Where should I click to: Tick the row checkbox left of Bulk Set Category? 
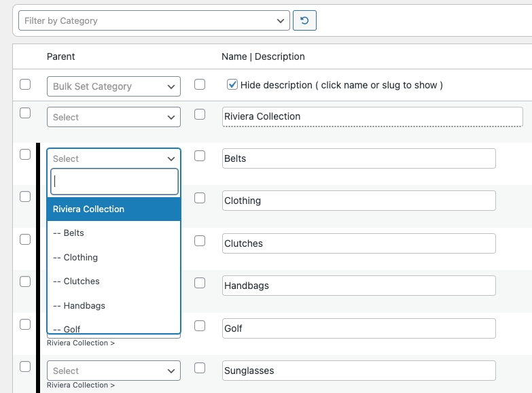(25, 85)
